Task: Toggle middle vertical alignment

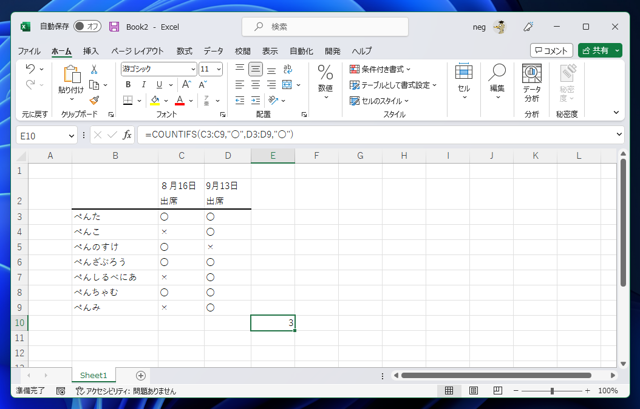Action: click(x=256, y=69)
